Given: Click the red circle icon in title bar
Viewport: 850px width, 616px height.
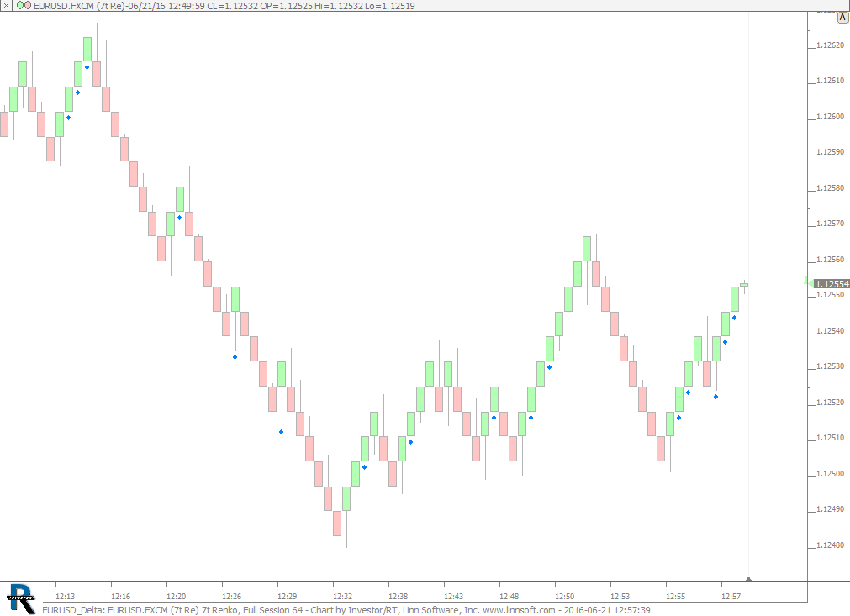Looking at the screenshot, I should (x=27, y=5).
